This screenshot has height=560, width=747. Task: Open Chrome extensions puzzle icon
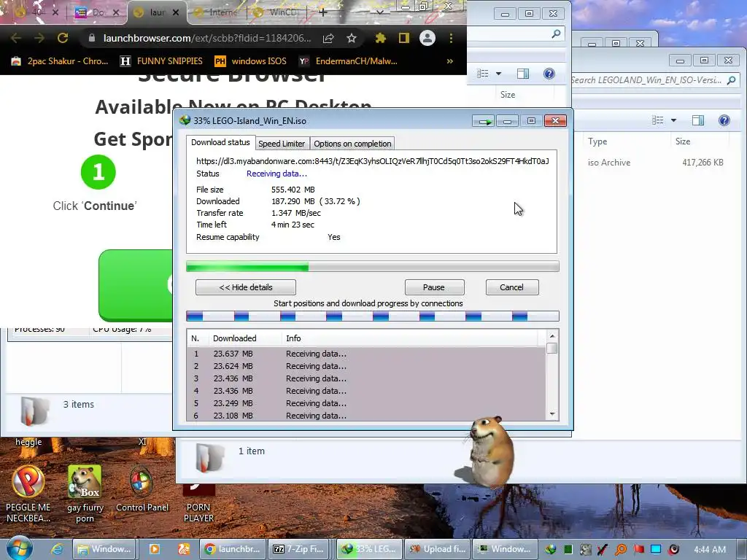pos(380,38)
